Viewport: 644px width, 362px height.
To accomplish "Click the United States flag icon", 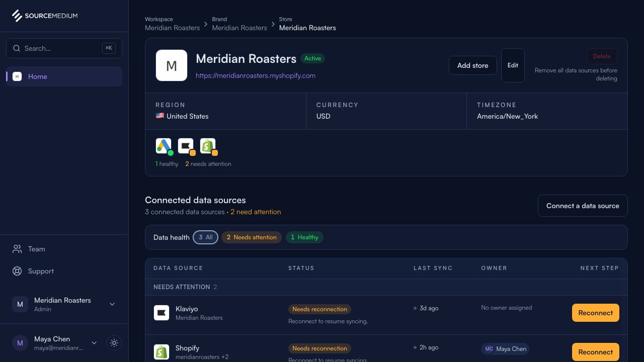I will tap(160, 116).
